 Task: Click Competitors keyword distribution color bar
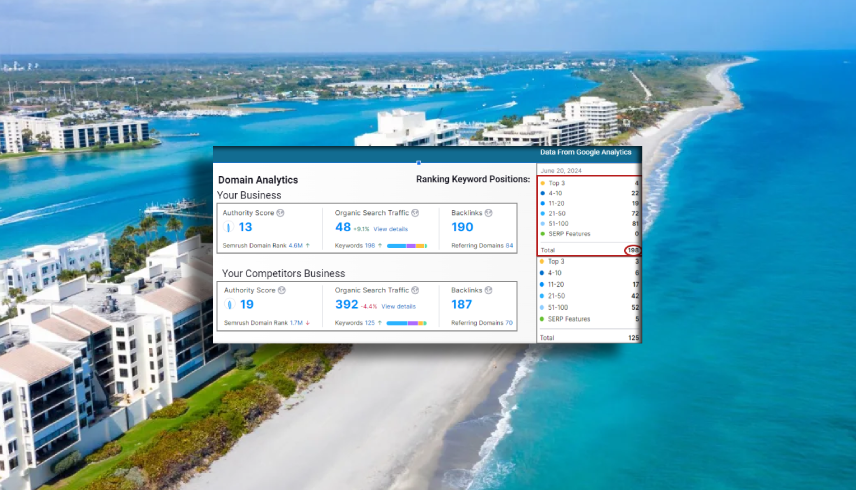click(406, 323)
